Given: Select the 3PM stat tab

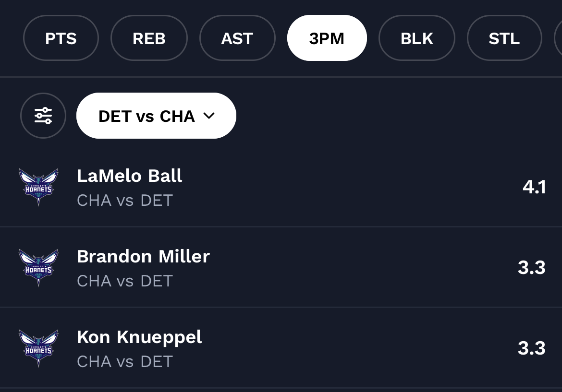Looking at the screenshot, I should point(327,38).
